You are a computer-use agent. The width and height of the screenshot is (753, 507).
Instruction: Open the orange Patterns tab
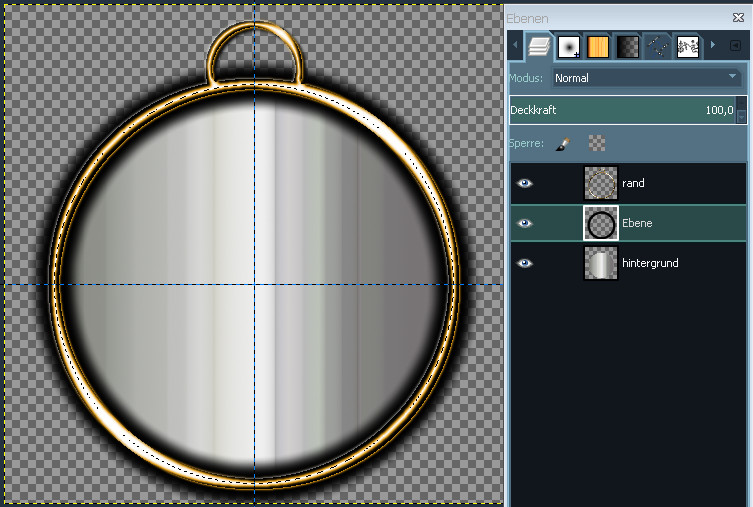[x=598, y=46]
